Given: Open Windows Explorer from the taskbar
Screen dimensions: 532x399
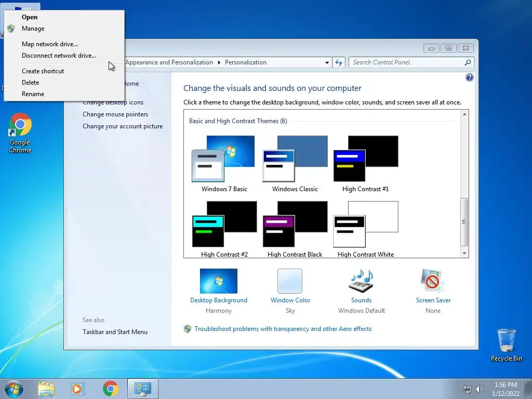Looking at the screenshot, I should [x=46, y=389].
